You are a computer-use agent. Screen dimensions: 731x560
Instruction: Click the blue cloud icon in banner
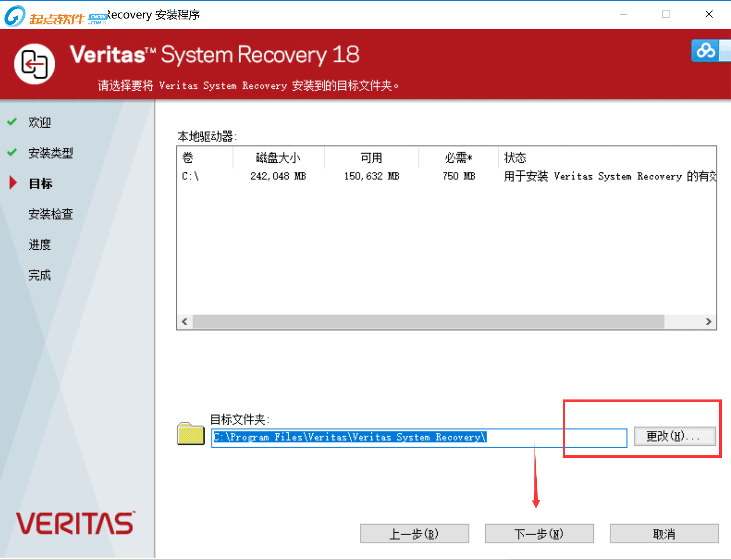click(x=705, y=51)
